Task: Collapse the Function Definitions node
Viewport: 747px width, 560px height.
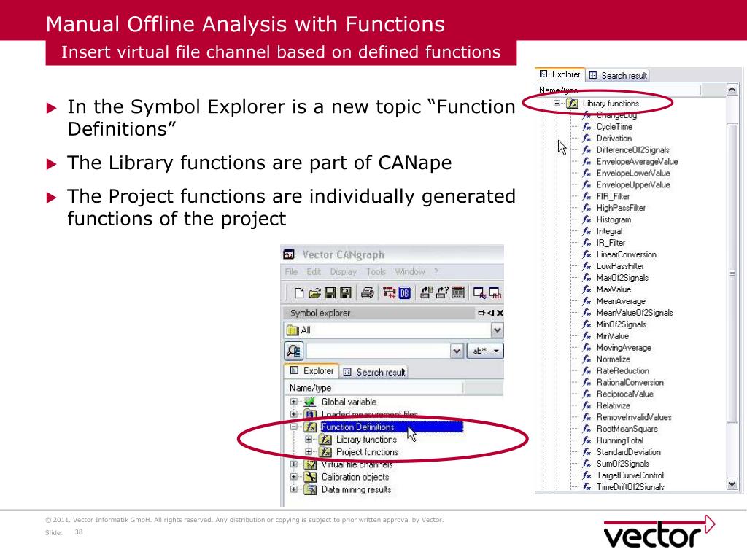Action: (x=294, y=427)
